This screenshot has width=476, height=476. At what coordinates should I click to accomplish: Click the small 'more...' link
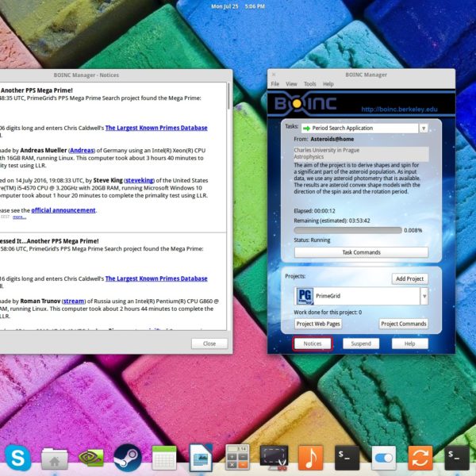tap(19, 217)
